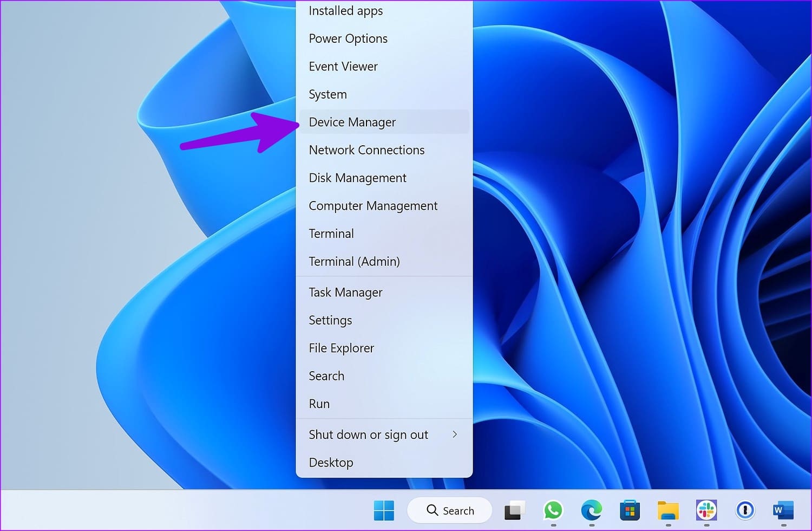This screenshot has width=812, height=531.
Task: Click the Windows Start button
Action: (384, 510)
